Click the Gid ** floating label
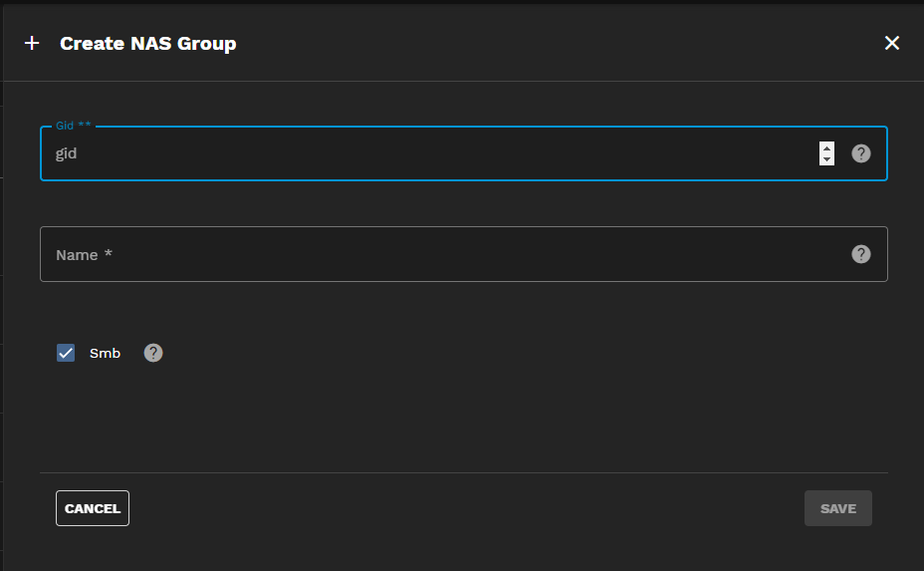This screenshot has width=924, height=571. 74,127
